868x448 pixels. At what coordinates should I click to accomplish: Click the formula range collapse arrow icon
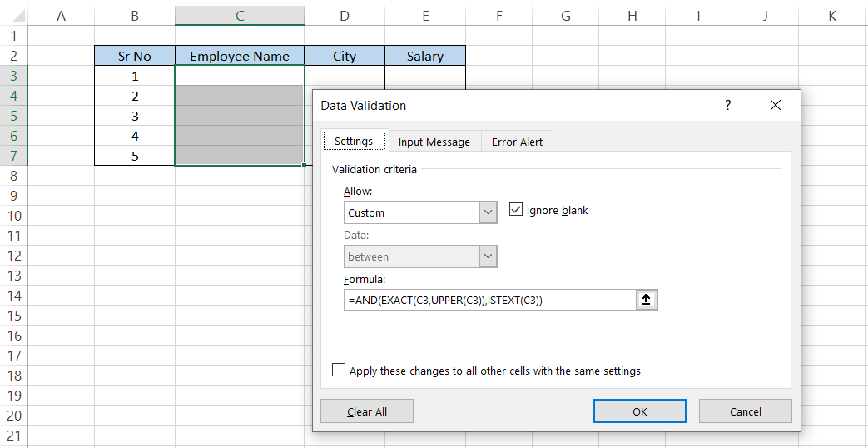pos(647,300)
